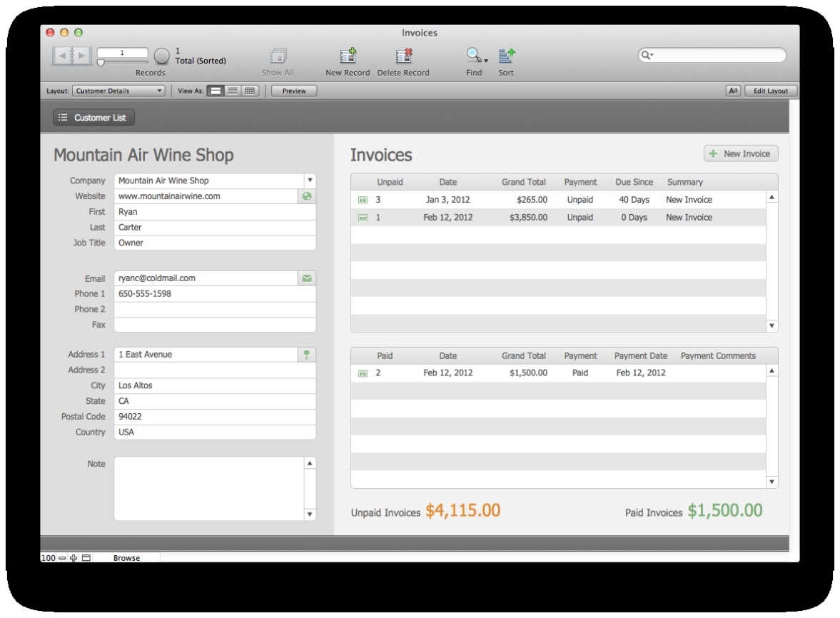840x618 pixels.
Task: Click the Job Title field Owner
Action: pos(215,243)
